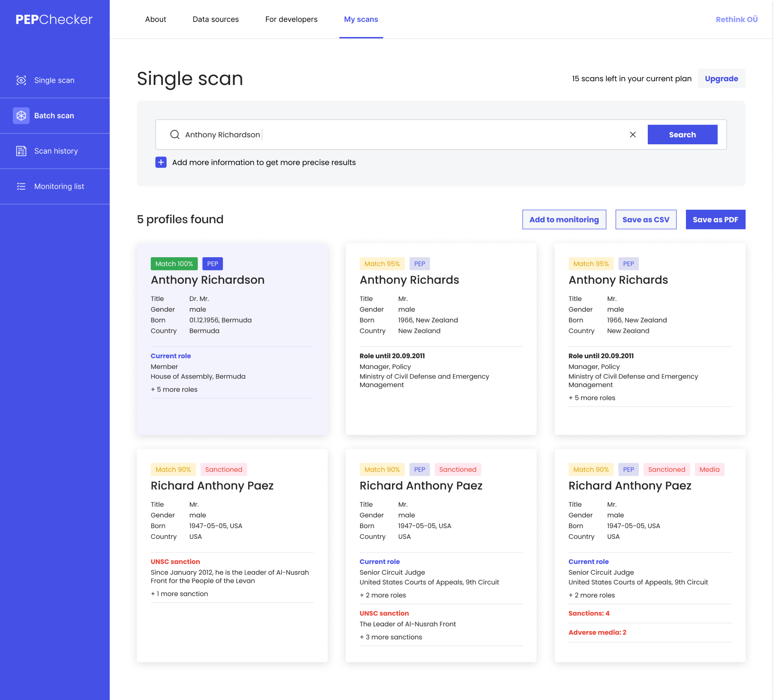Image resolution: width=774 pixels, height=700 pixels.
Task: Expand + 2 more roles above UNSC sanction
Action: coord(382,595)
